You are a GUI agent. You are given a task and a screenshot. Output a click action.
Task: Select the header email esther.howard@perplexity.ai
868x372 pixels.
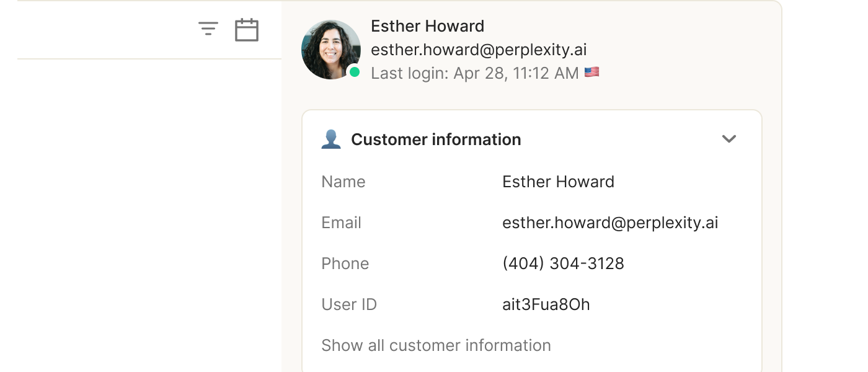tap(479, 50)
